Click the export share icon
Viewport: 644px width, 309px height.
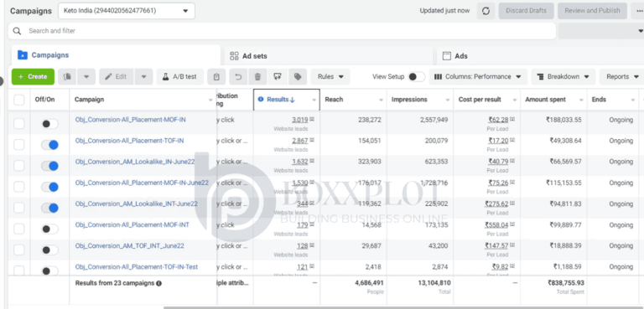pyautogui.click(x=278, y=77)
